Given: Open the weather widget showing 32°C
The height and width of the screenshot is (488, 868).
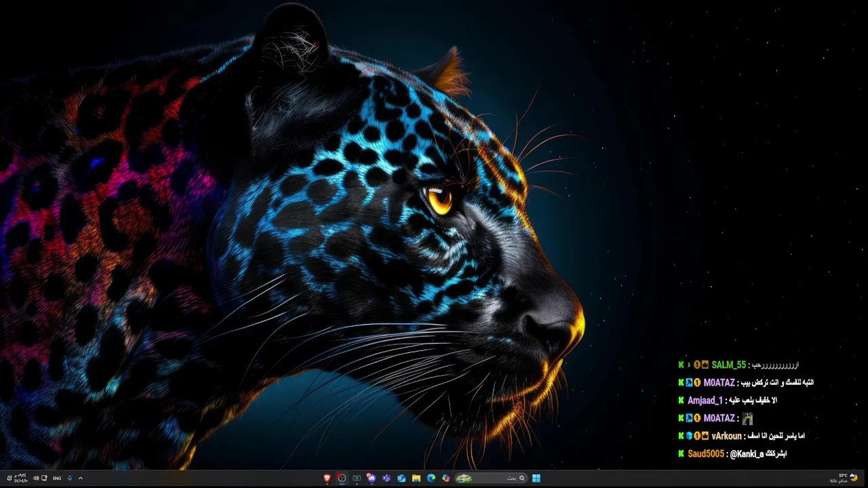Looking at the screenshot, I should pyautogui.click(x=844, y=478).
